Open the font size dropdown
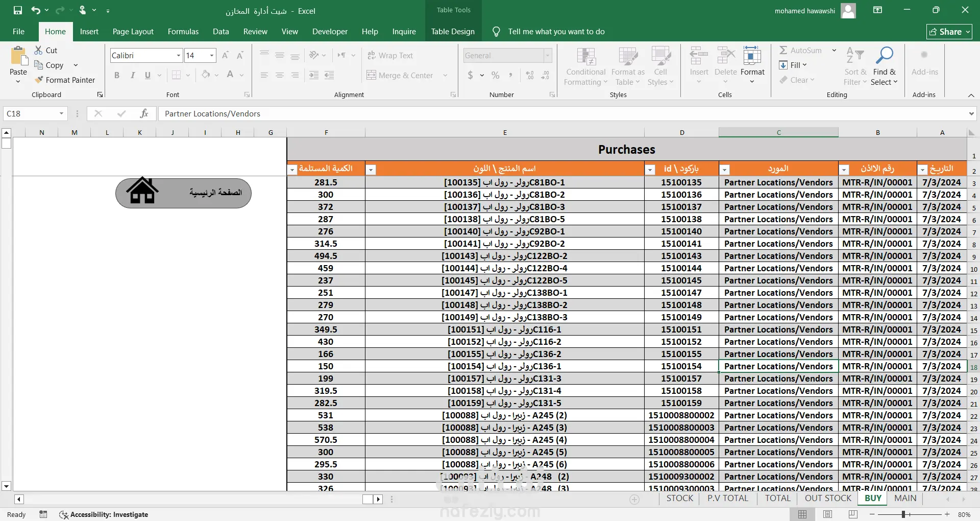980x521 pixels. (x=211, y=55)
